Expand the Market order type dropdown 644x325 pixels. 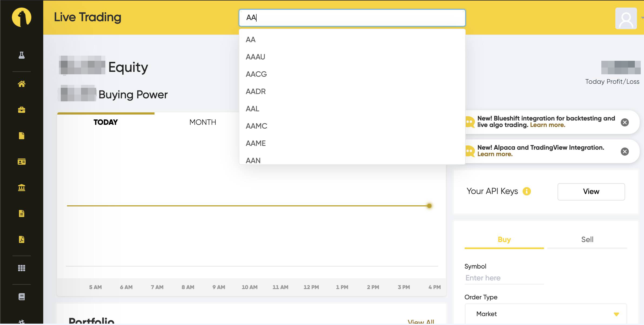click(546, 314)
